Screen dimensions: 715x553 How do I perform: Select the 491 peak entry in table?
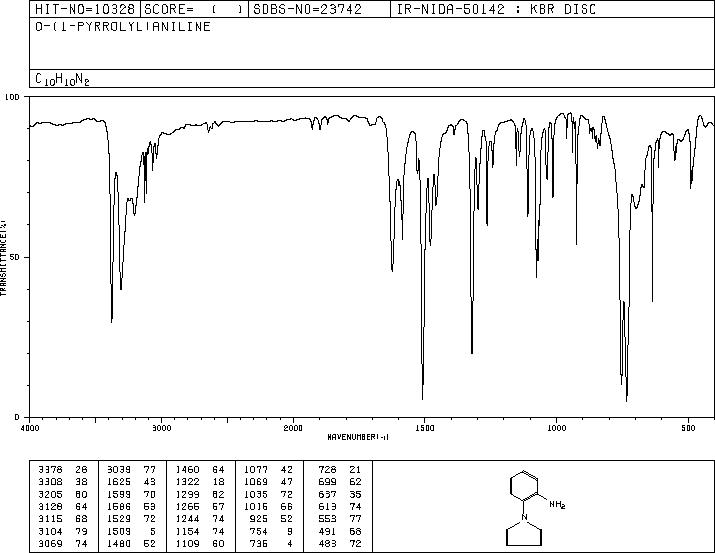click(340, 531)
